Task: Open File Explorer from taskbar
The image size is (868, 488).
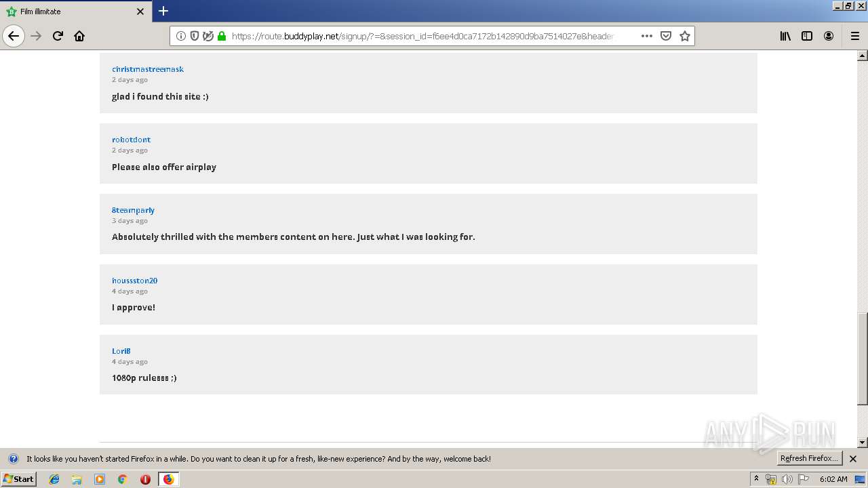Action: 77,479
